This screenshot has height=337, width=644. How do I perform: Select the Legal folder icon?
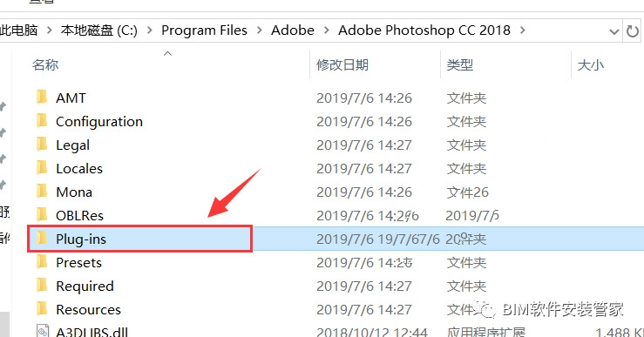coord(42,145)
